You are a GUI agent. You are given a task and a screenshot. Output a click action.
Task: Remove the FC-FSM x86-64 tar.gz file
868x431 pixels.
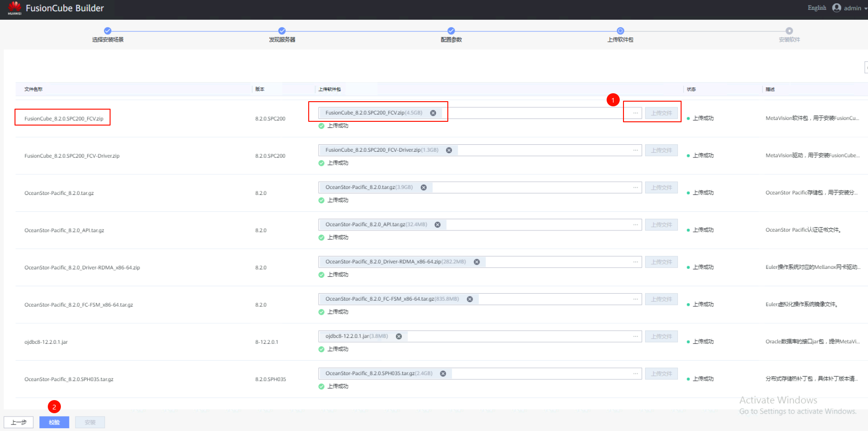pos(469,299)
